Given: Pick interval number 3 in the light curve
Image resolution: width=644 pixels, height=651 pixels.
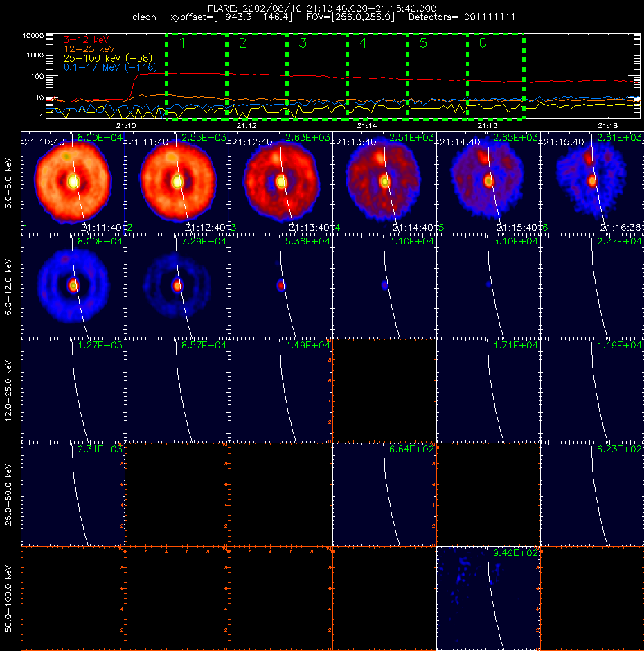Looking at the screenshot, I should [303, 43].
